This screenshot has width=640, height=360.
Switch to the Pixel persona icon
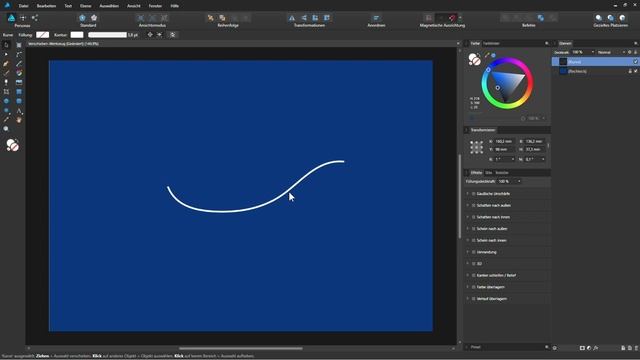coord(23,18)
